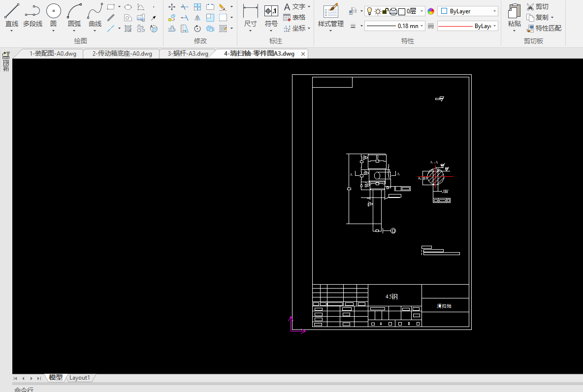The image size is (583, 392).
Task: Toggle the layer freeze sun icon
Action: pyautogui.click(x=377, y=11)
